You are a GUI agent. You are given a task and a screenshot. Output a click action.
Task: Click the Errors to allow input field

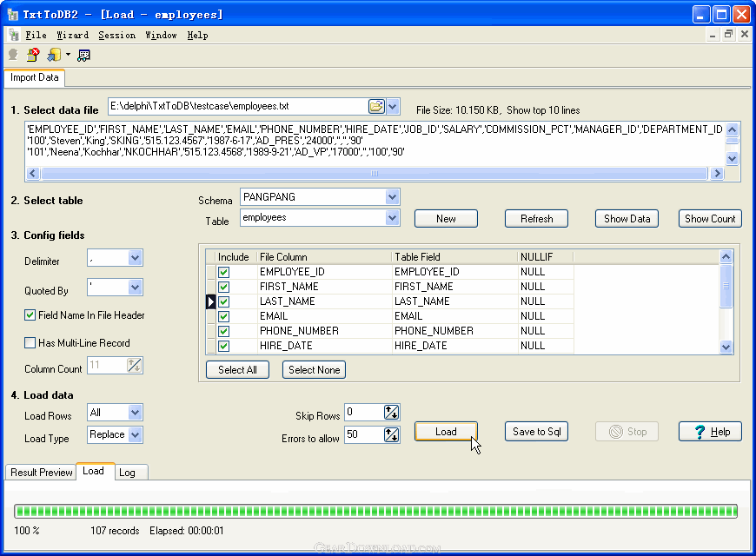(364, 434)
